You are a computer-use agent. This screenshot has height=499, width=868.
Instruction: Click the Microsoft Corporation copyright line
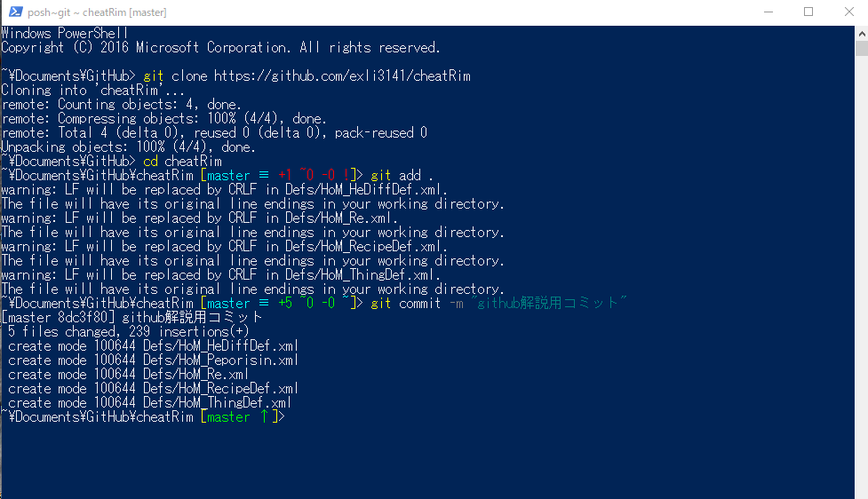click(220, 48)
